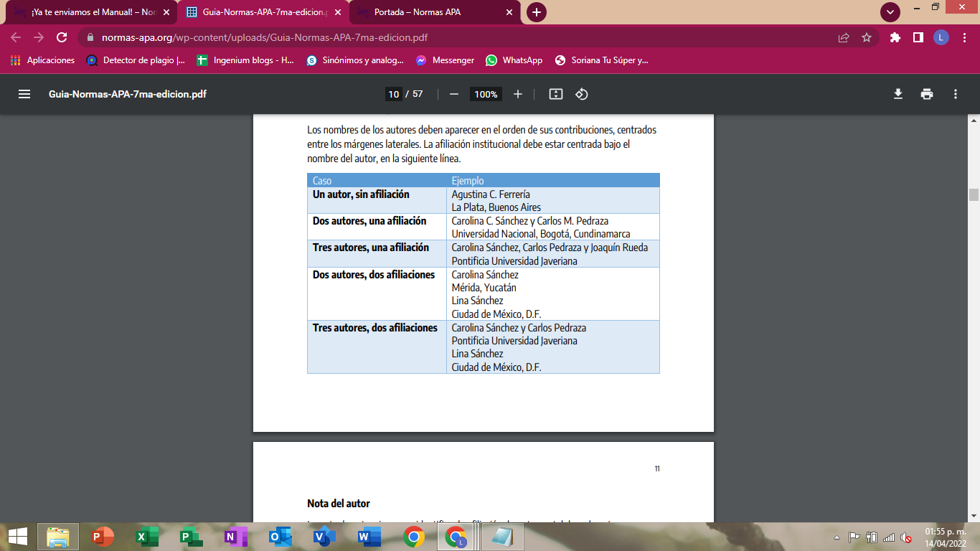Click 'Mérida, Yucatán' example text
The width and height of the screenshot is (980, 551).
point(484,288)
